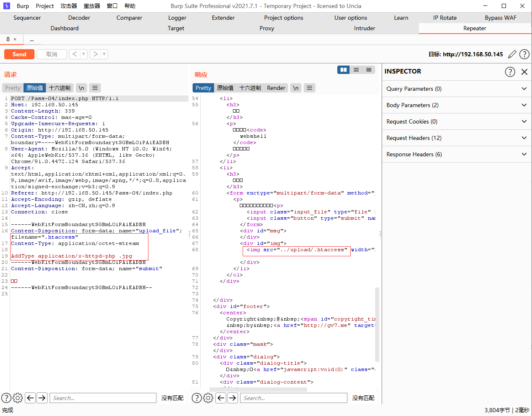Open response search settings gear
The image size is (532, 416).
208,398
